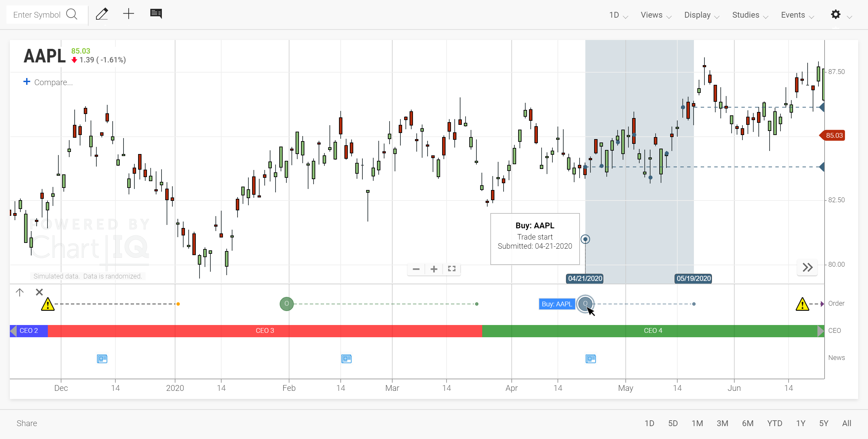Image resolution: width=868 pixels, height=439 pixels.
Task: Click the orange order end dot
Action: coord(178,304)
